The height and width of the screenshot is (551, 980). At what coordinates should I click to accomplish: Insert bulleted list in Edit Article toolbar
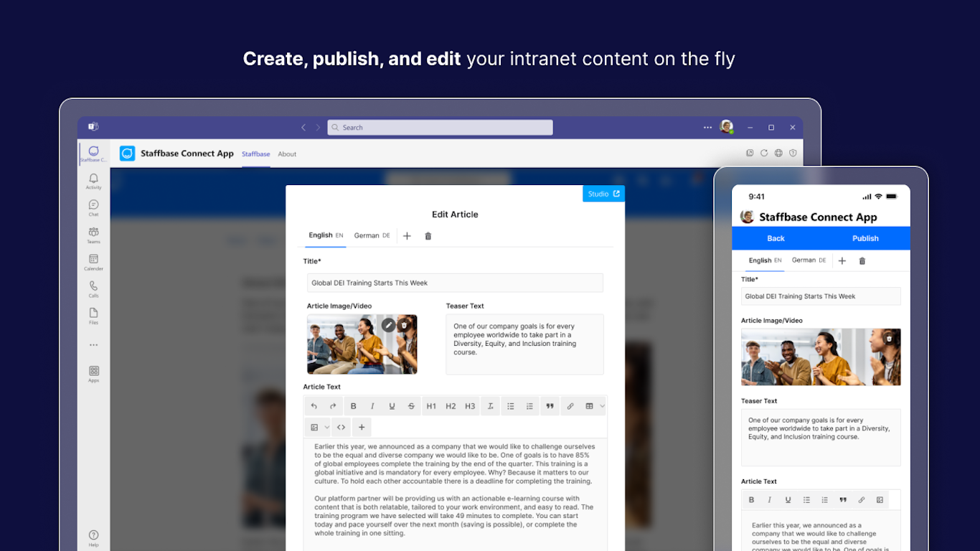511,406
